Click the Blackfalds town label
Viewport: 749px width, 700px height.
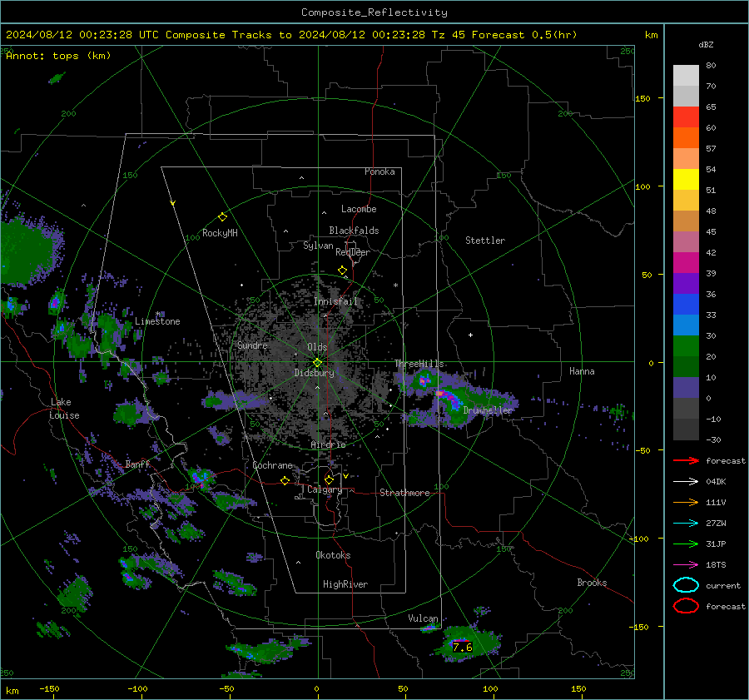[x=354, y=231]
